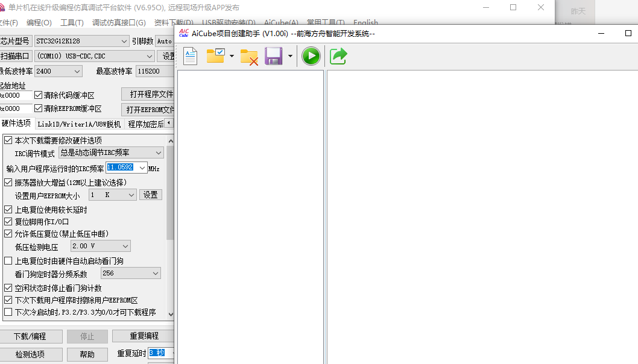Maximize the STC-ISP main window

point(513,7)
